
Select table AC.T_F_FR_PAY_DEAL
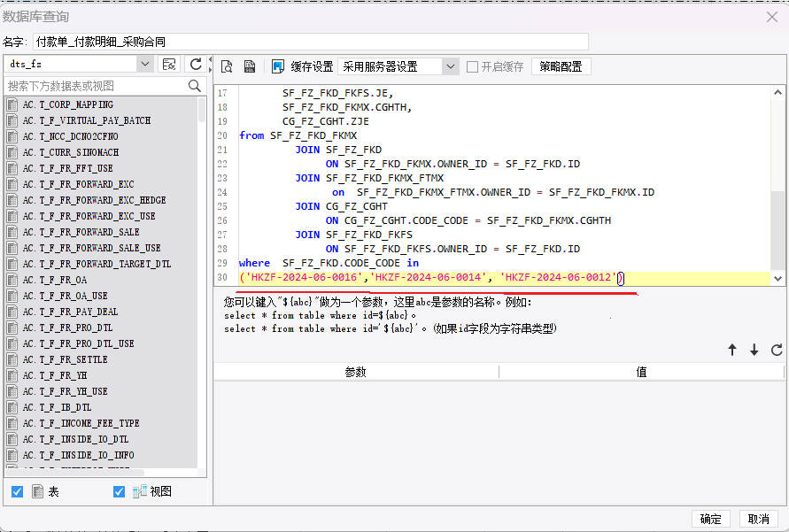click(71, 312)
